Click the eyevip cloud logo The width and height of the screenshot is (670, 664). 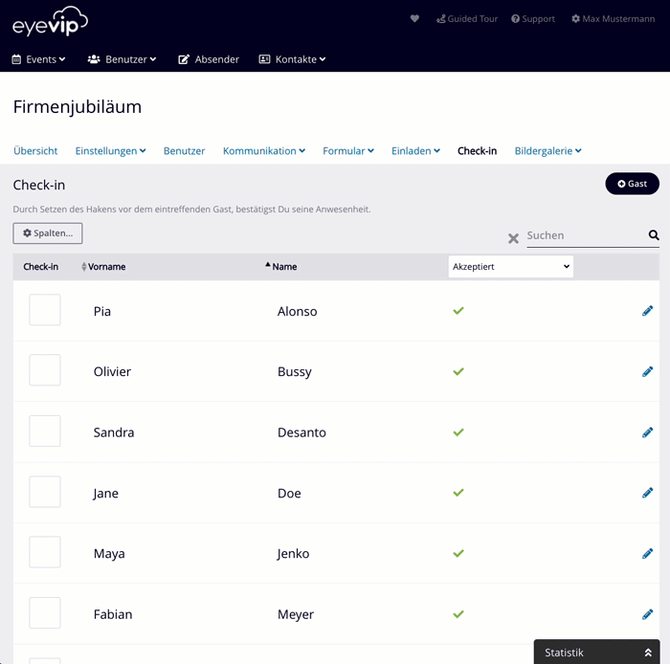tap(51, 22)
